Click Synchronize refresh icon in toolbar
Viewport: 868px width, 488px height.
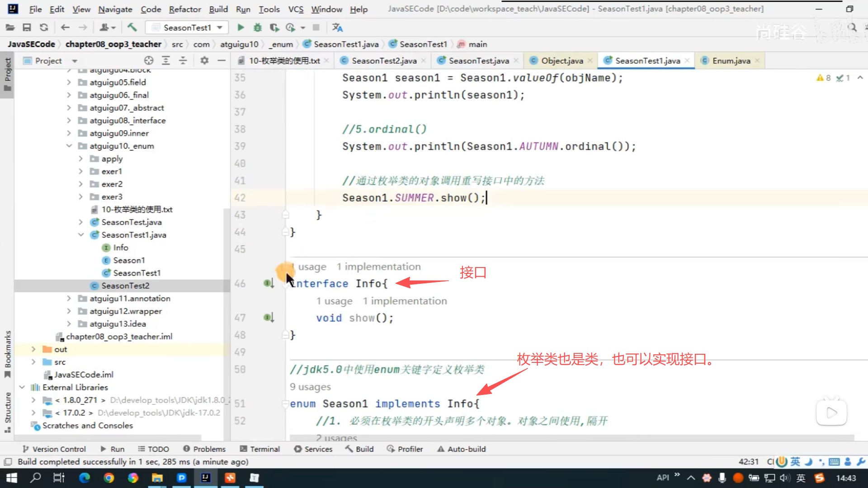click(x=44, y=28)
